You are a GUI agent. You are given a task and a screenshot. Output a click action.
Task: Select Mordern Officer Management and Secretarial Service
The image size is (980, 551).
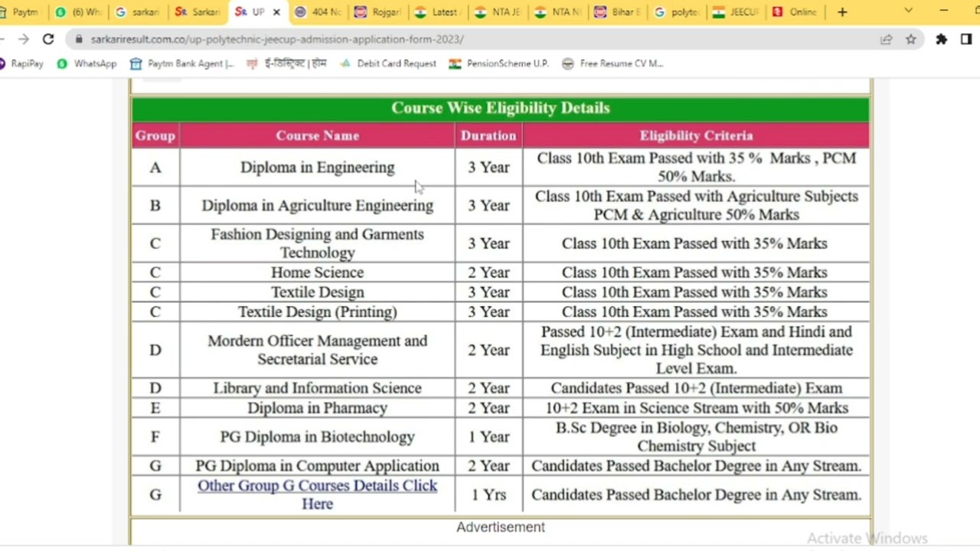coord(317,350)
